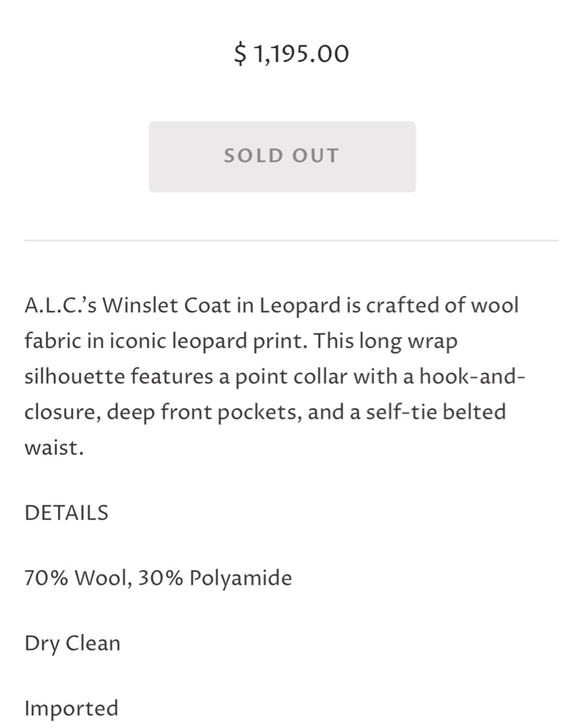583x728 pixels.
Task: Click the word 'closure,' in description
Action: click(x=62, y=413)
